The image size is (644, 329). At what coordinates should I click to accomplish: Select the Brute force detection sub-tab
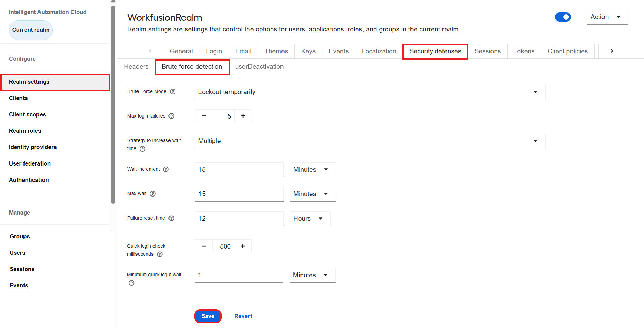point(192,67)
